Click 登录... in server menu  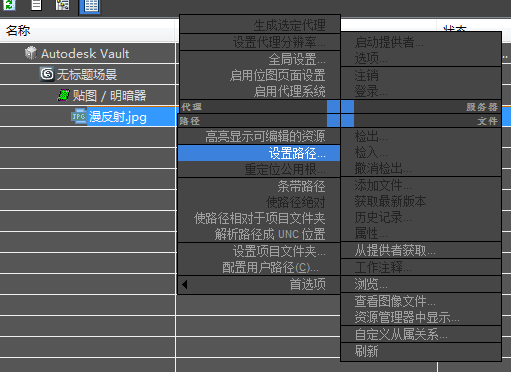coord(421,91)
